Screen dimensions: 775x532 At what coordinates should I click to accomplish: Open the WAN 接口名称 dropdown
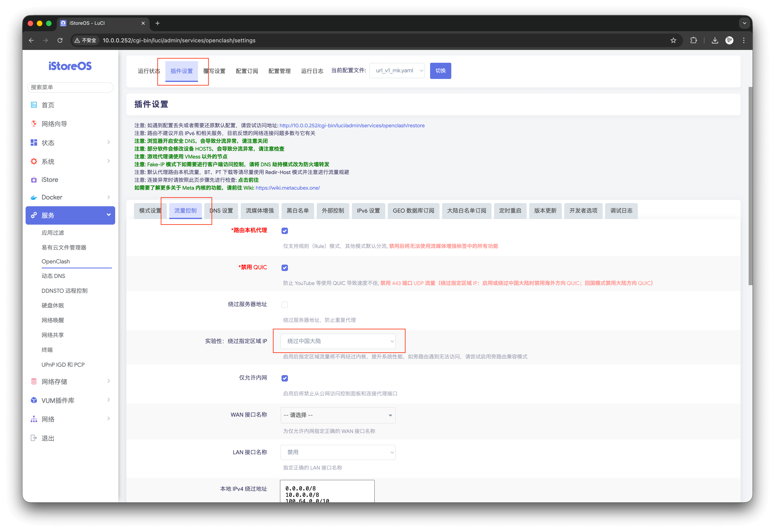point(338,415)
